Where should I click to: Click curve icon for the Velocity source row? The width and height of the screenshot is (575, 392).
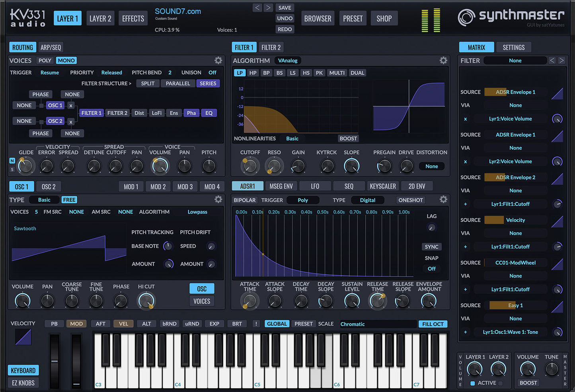[x=557, y=221]
